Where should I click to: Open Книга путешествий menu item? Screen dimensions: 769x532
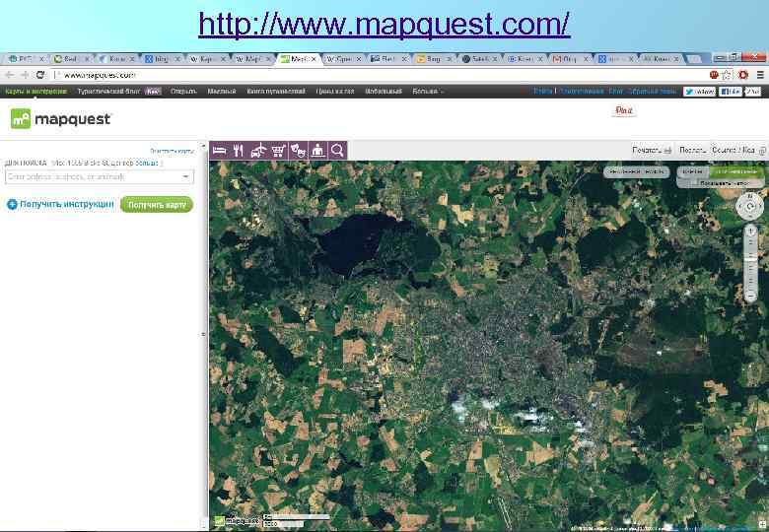(x=276, y=92)
